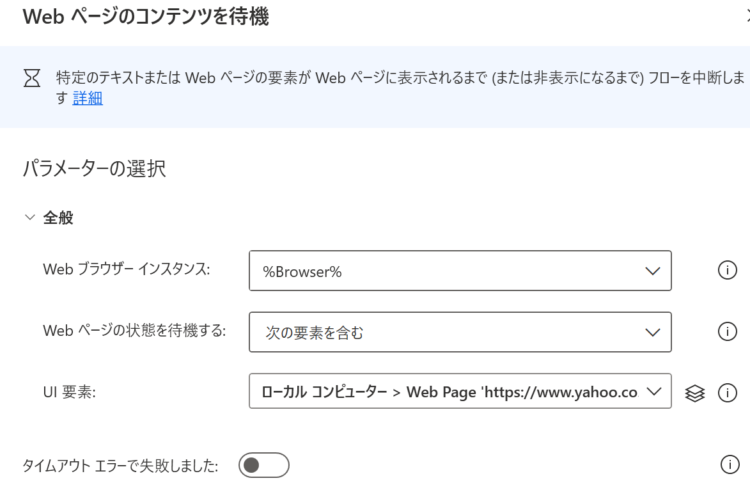Screen dimensions: 750x499
Task: Click the タイムアウト エラーで失敗しました label
Action: 120,466
